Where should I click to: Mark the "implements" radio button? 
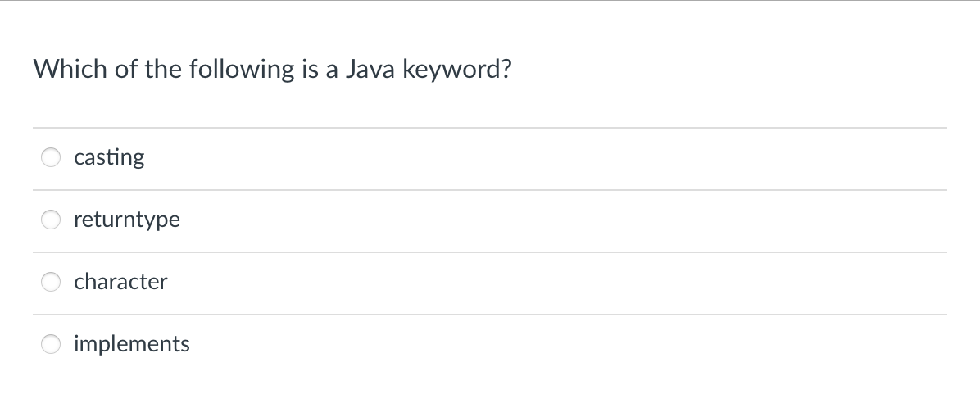click(52, 344)
